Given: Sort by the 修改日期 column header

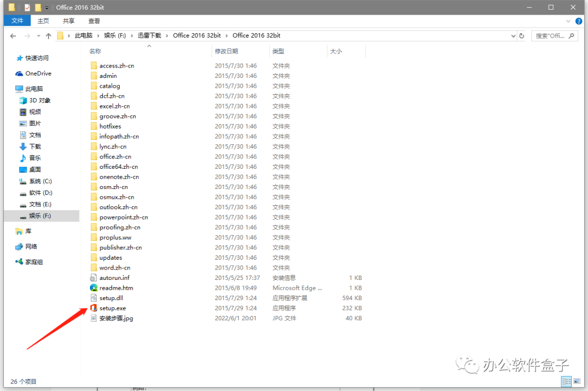Looking at the screenshot, I should tap(226, 51).
